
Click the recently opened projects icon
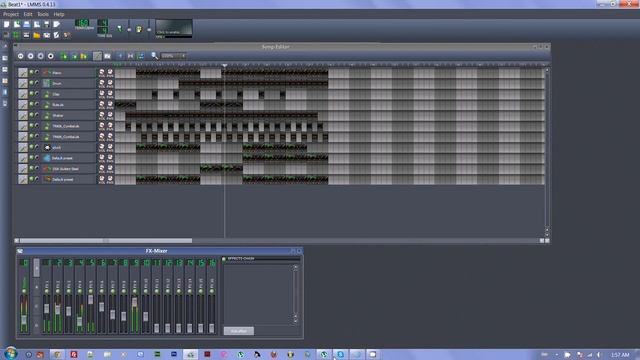pos(37,24)
